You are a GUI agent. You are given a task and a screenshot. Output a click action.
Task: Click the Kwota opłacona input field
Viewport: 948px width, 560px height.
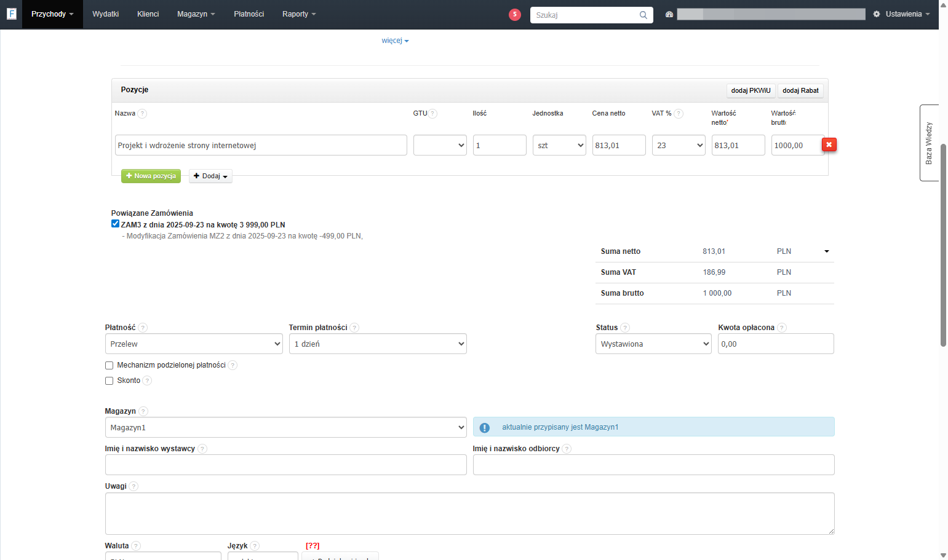point(776,344)
